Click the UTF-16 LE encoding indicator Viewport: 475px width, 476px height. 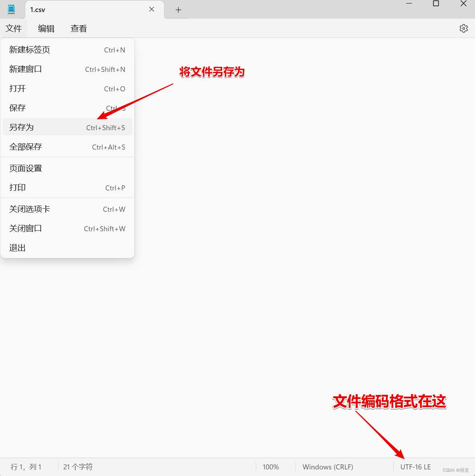[415, 467]
